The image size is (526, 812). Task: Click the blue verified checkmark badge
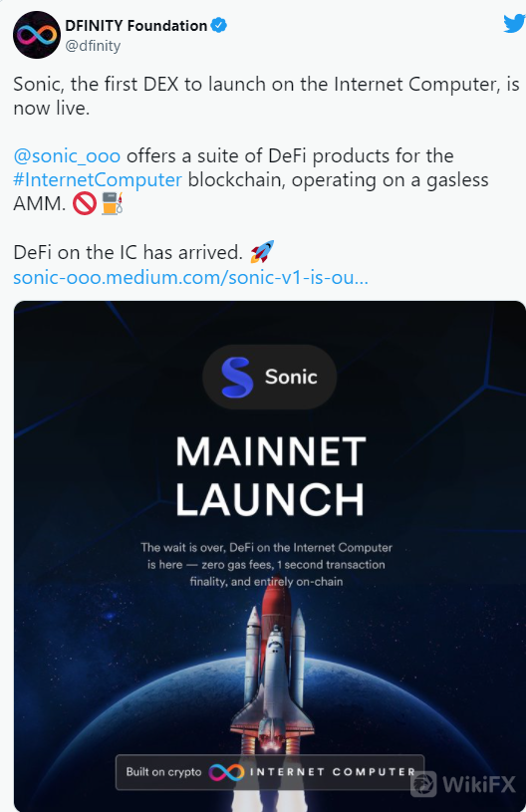[219, 25]
